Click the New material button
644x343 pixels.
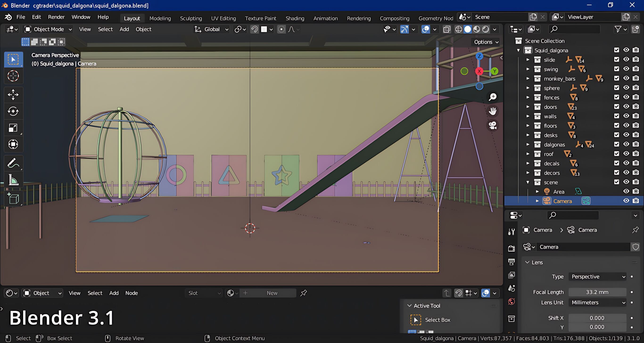pyautogui.click(x=272, y=293)
